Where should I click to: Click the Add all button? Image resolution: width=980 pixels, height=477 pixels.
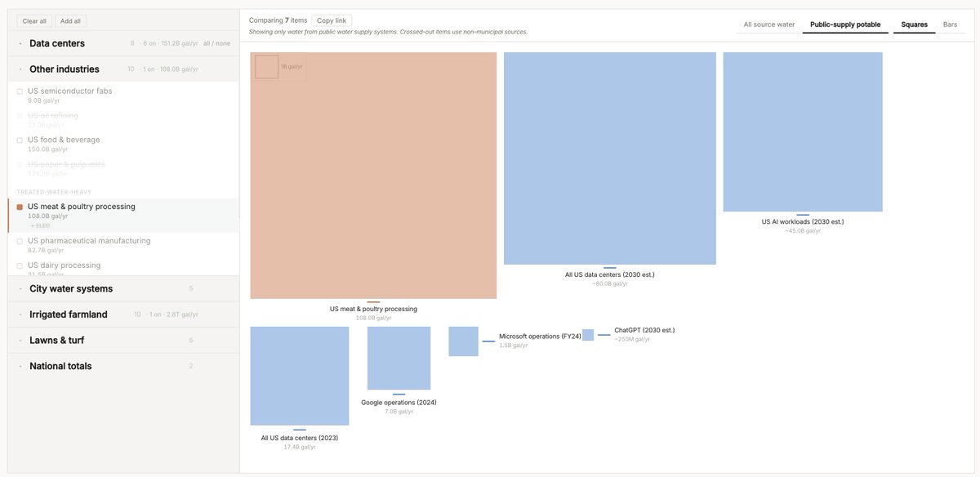pos(71,21)
